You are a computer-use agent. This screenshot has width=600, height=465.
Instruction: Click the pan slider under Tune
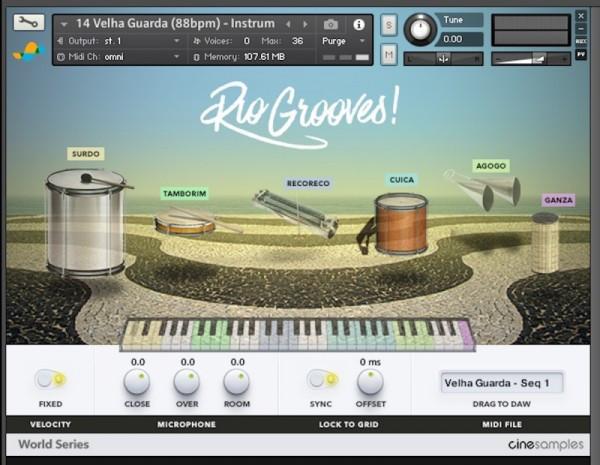pos(443,59)
